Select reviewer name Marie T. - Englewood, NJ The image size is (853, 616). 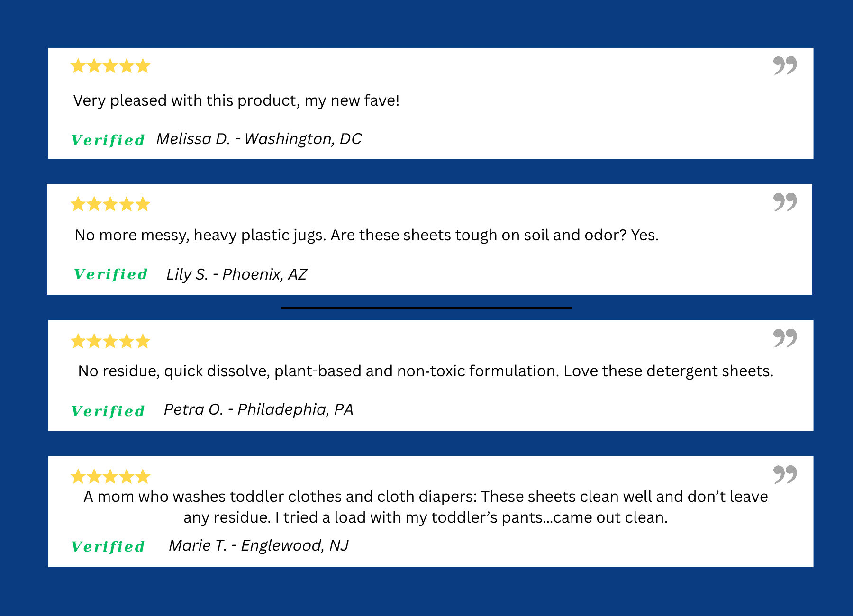point(259,545)
